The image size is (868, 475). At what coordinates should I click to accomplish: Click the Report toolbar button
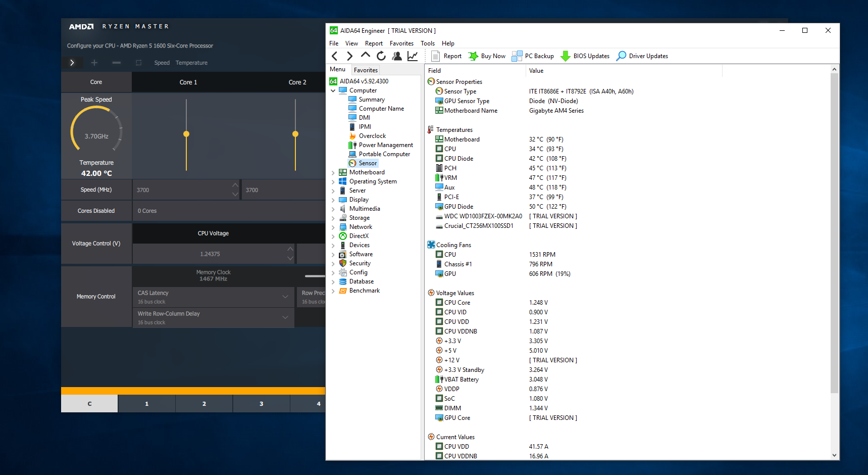[x=446, y=56]
